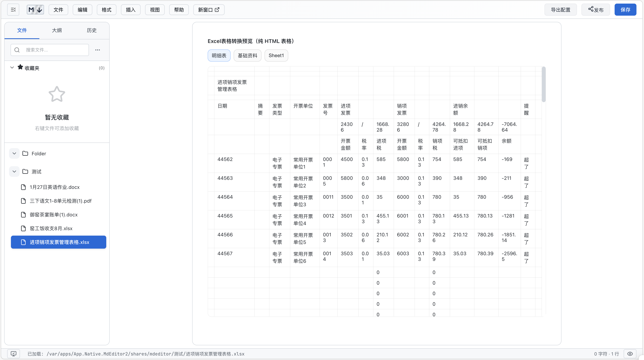Open the file 窑工饭收支8月.xlsx
The height and width of the screenshot is (360, 644).
51,228
